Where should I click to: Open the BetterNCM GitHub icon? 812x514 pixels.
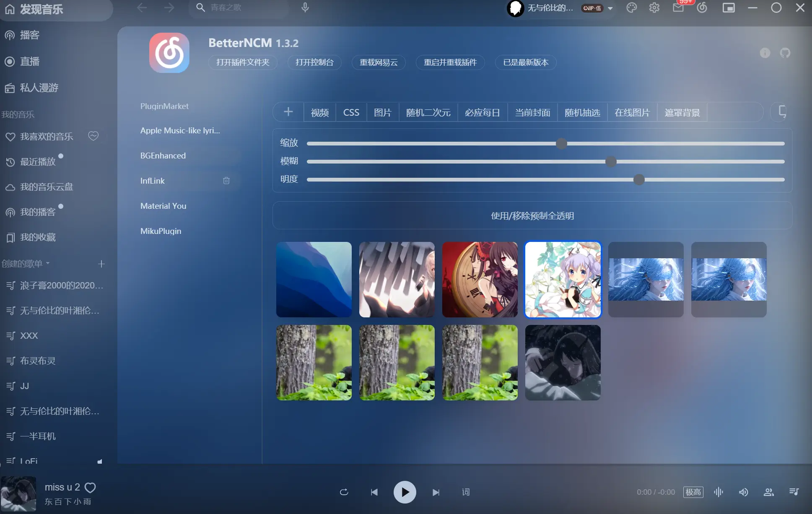click(785, 53)
